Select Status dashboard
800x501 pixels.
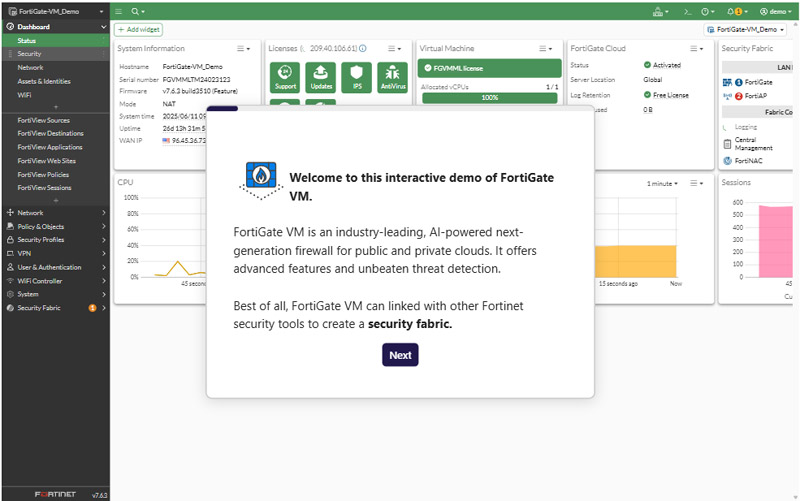point(56,40)
